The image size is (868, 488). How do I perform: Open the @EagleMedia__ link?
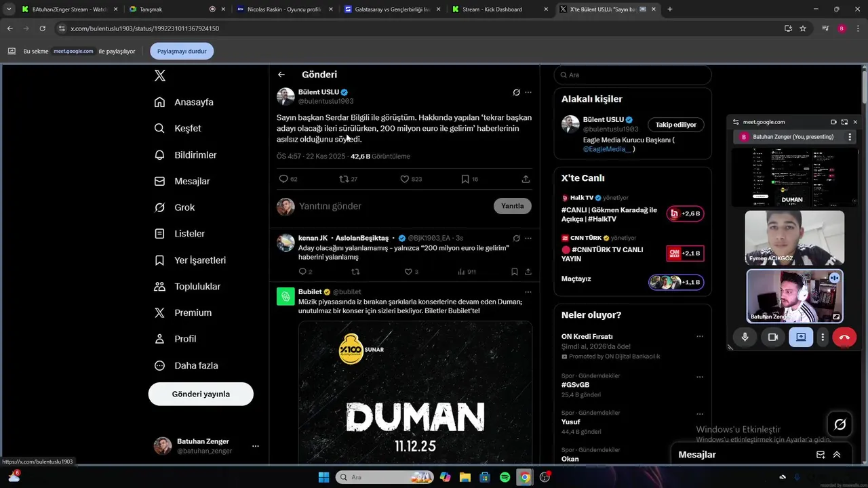[607, 149]
